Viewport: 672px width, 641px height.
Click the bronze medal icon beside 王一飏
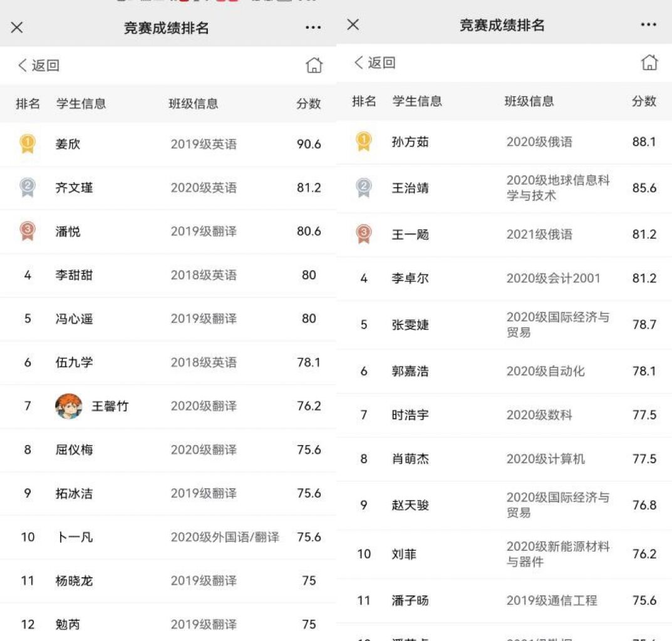[364, 235]
